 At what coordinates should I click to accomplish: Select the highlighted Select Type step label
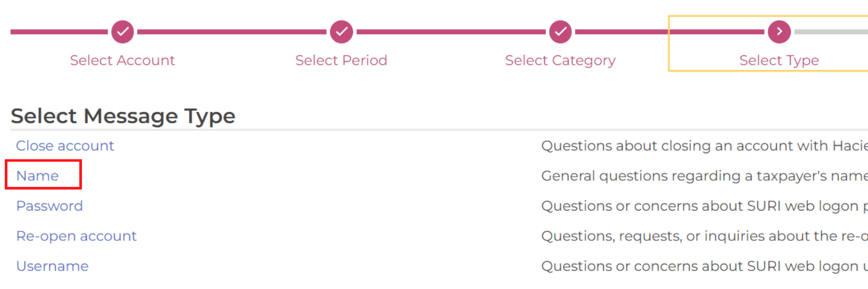point(779,61)
